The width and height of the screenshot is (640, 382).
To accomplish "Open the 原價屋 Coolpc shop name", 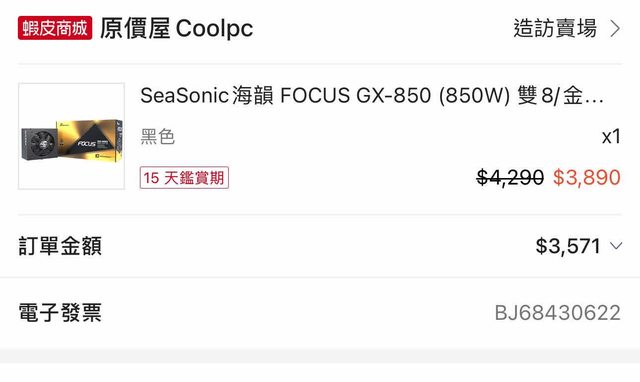I will point(176,29).
